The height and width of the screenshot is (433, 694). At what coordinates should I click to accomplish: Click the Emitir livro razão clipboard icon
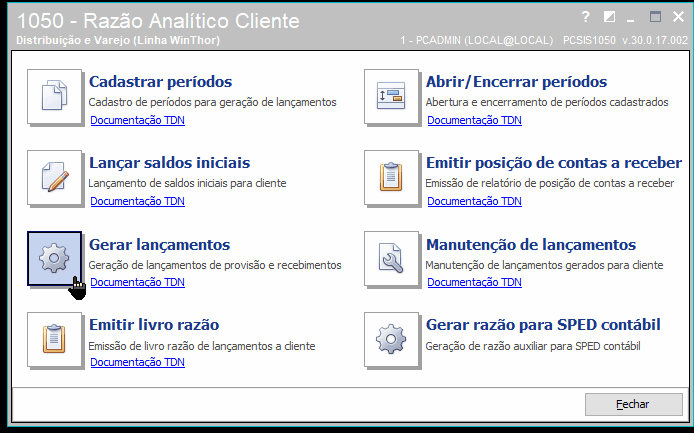pyautogui.click(x=54, y=340)
